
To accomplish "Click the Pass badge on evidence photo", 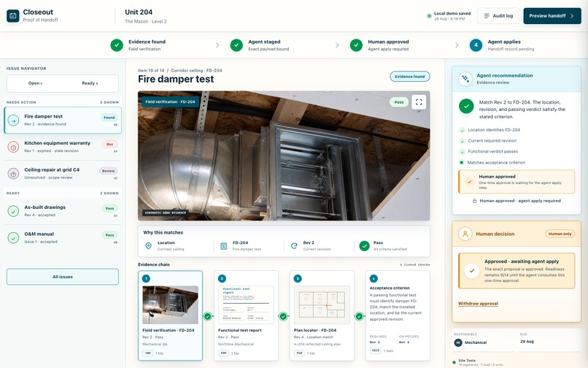I will click(x=399, y=102).
